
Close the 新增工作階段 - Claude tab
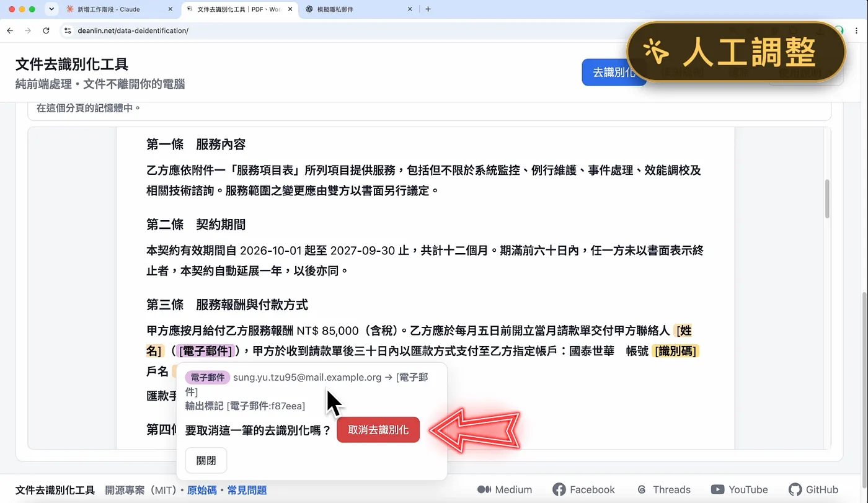pyautogui.click(x=170, y=9)
